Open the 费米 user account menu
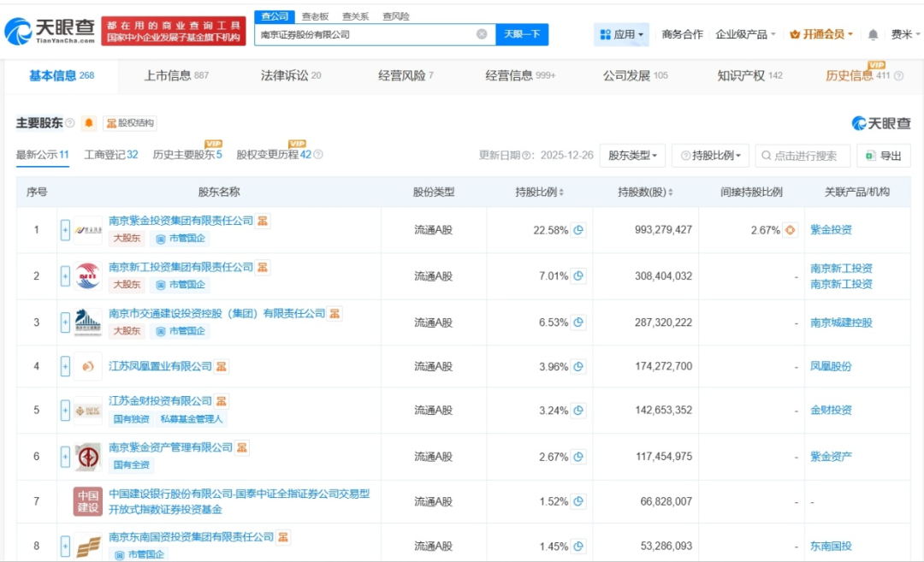The image size is (924, 562). pos(905,35)
